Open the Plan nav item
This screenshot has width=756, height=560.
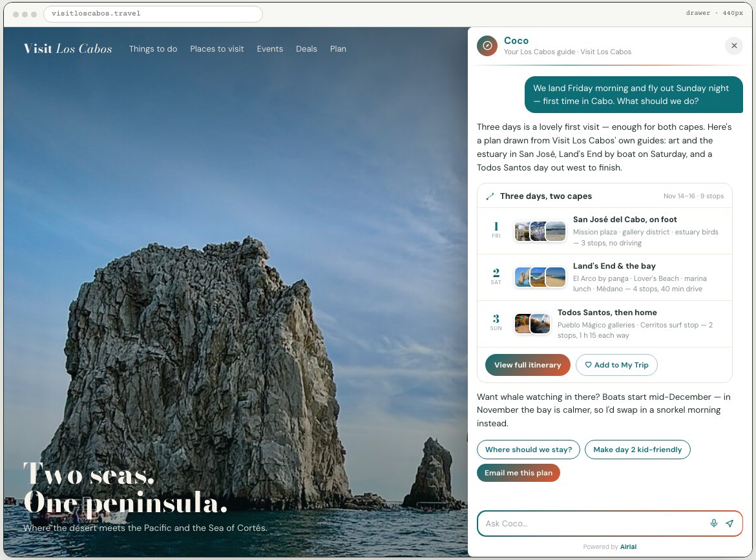click(338, 48)
